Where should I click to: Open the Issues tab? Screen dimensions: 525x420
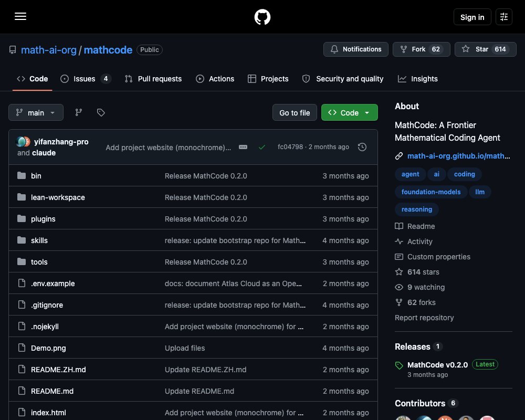tap(86, 79)
